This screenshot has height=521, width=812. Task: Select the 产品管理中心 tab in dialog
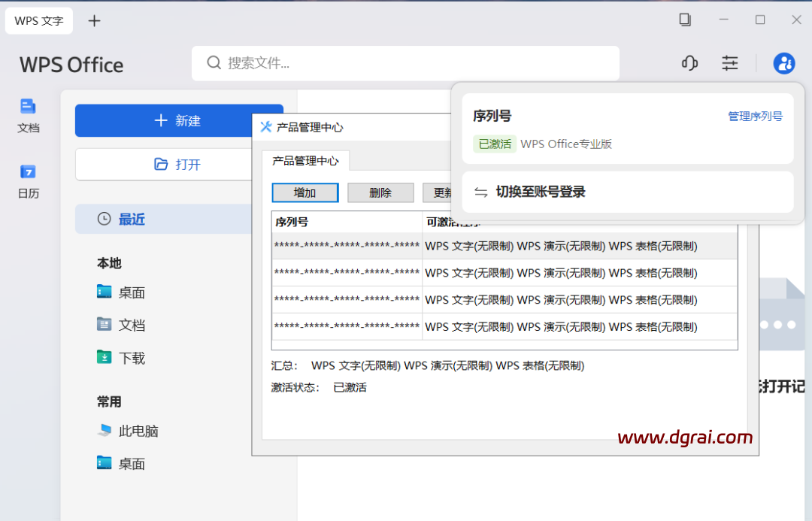(305, 161)
